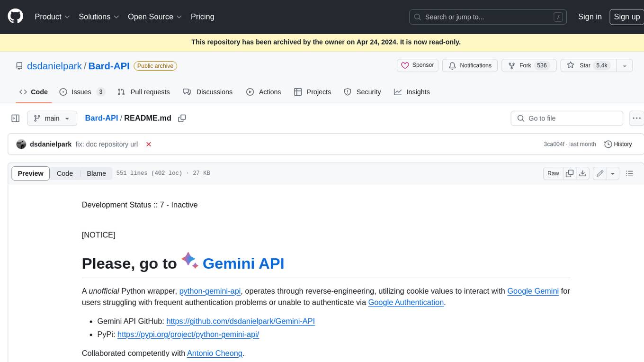
Task: Click the edit file pencil icon
Action: pos(600,173)
